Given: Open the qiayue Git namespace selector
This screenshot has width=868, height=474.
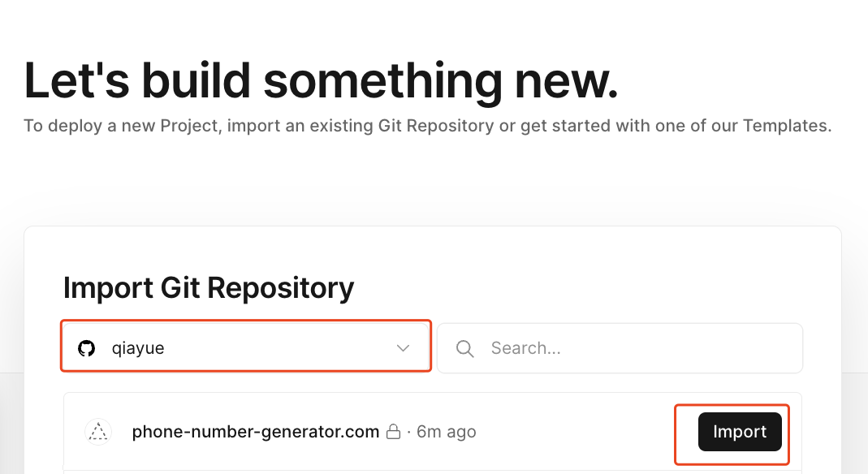Looking at the screenshot, I should pyautogui.click(x=245, y=348).
